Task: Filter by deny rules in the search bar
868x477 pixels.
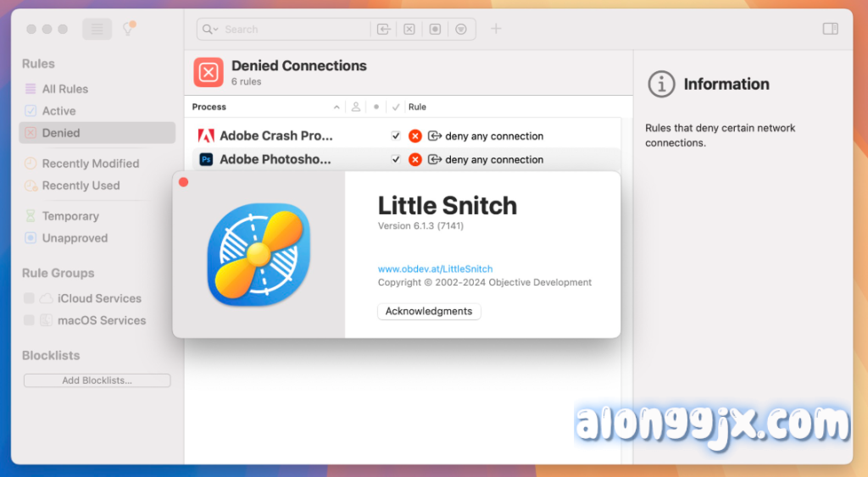Action: 409,29
